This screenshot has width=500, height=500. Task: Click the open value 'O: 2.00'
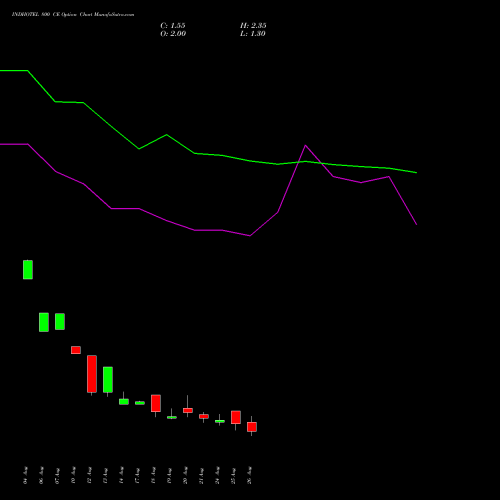(x=173, y=34)
